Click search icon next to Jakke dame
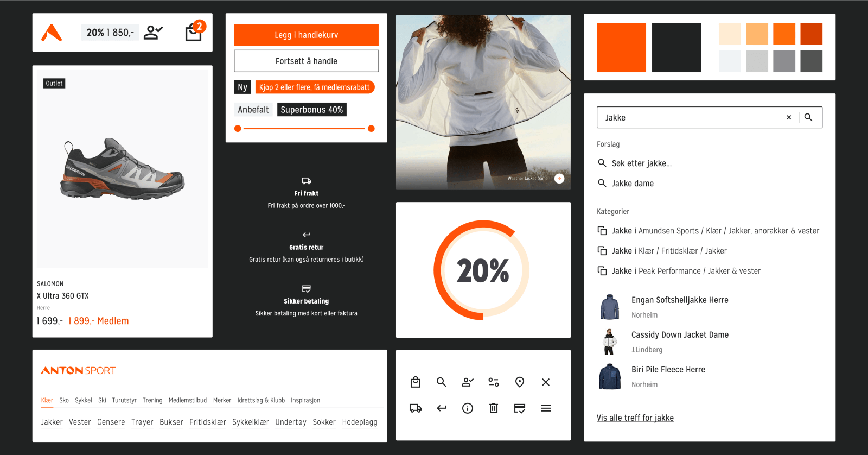 (x=602, y=183)
